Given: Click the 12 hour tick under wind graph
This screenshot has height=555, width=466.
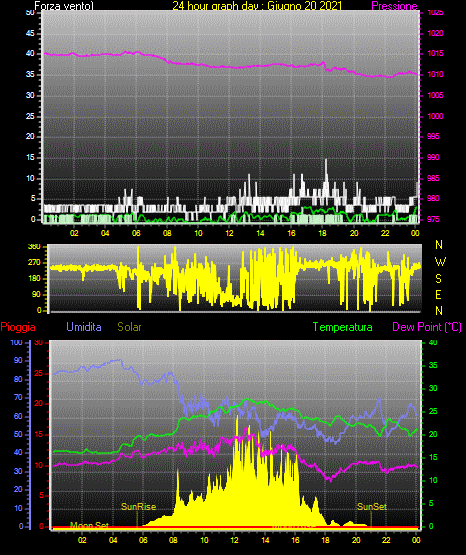Looking at the screenshot, I should click(x=230, y=233).
